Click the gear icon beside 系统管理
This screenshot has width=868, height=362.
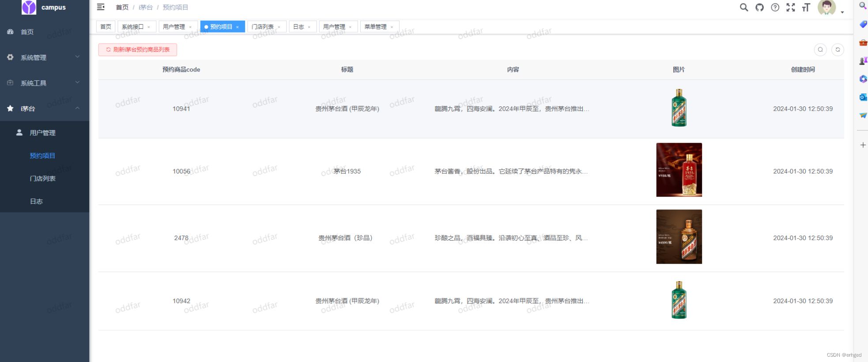10,57
